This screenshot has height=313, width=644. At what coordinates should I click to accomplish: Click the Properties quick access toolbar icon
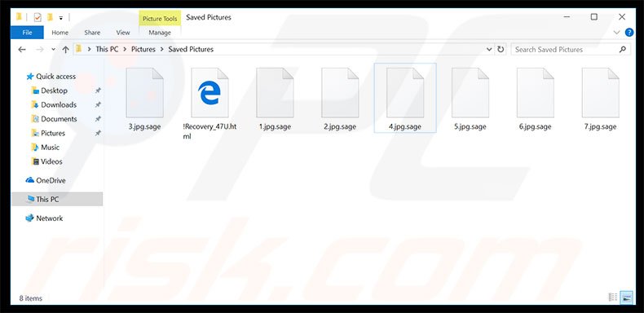point(37,17)
